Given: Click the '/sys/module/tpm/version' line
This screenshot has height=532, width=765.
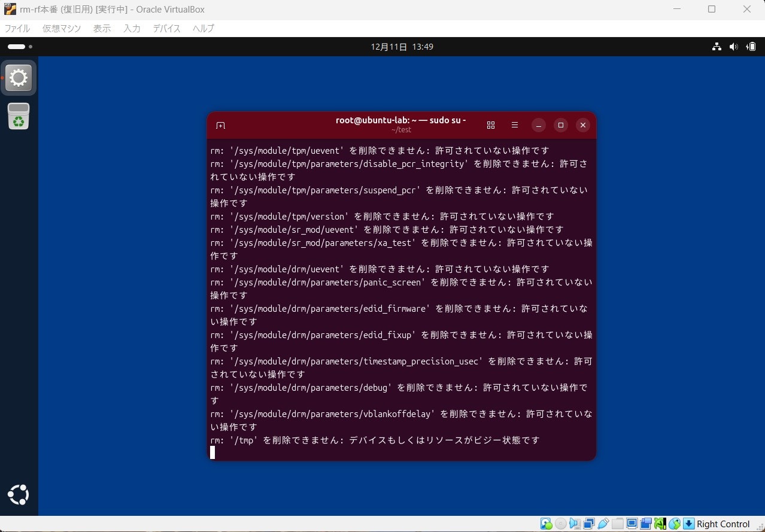Looking at the screenshot, I should coord(382,216).
